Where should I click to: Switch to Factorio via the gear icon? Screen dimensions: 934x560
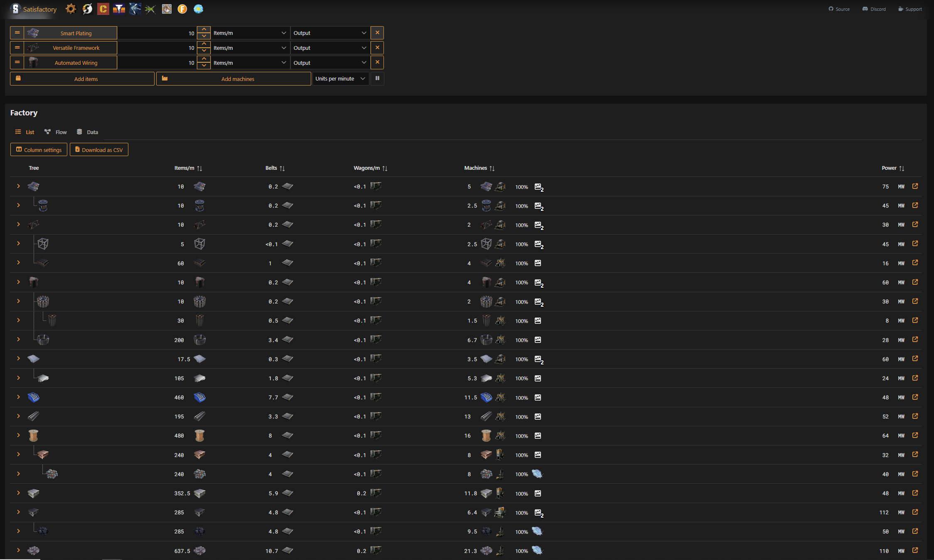(71, 9)
